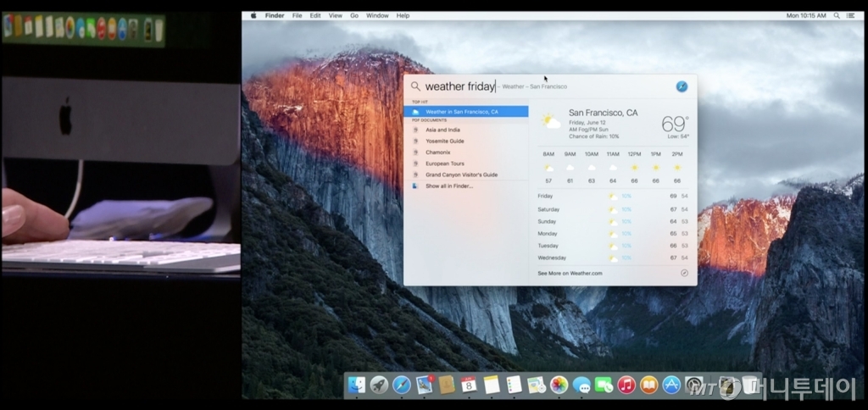Open Notification Center menu bar icon
868x410 pixels.
tap(850, 15)
